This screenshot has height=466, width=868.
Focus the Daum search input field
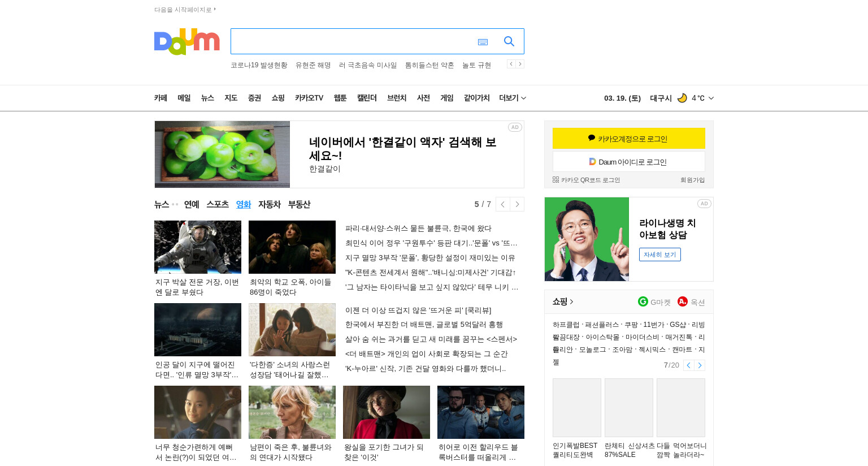[353, 41]
